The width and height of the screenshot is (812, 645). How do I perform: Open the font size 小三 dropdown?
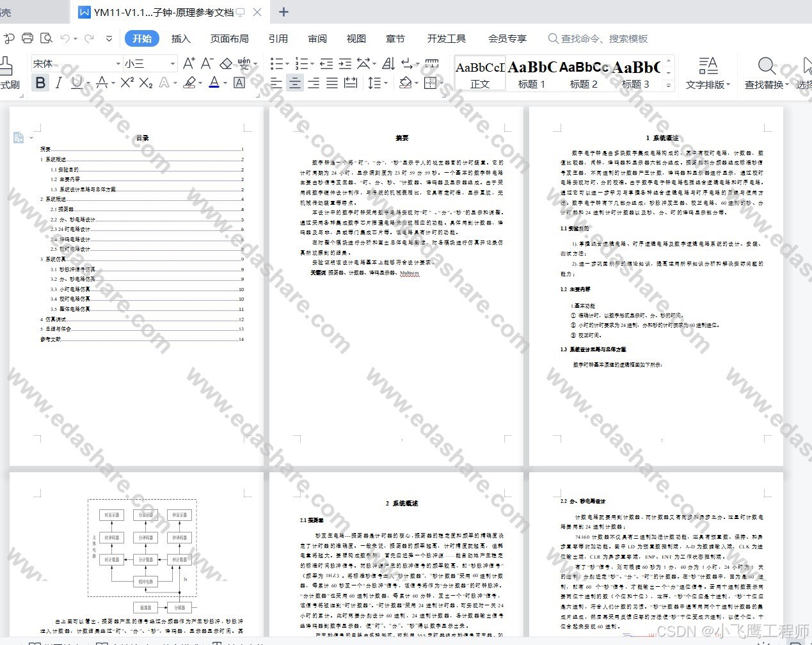(x=172, y=63)
